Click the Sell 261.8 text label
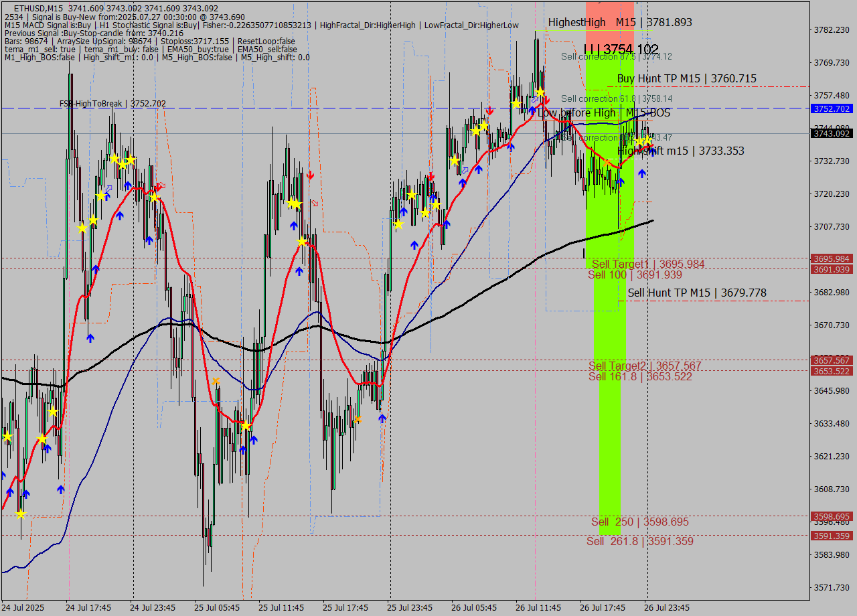The height and width of the screenshot is (616, 857). pos(639,541)
